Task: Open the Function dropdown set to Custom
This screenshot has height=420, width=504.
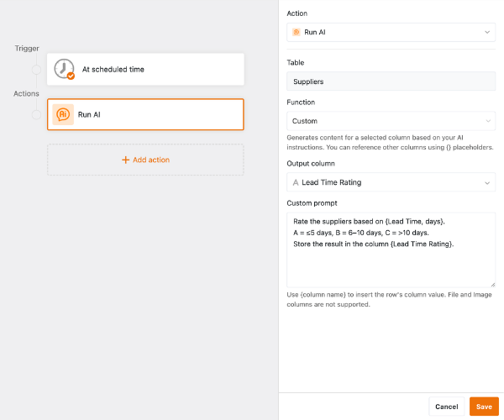Action: click(x=391, y=121)
